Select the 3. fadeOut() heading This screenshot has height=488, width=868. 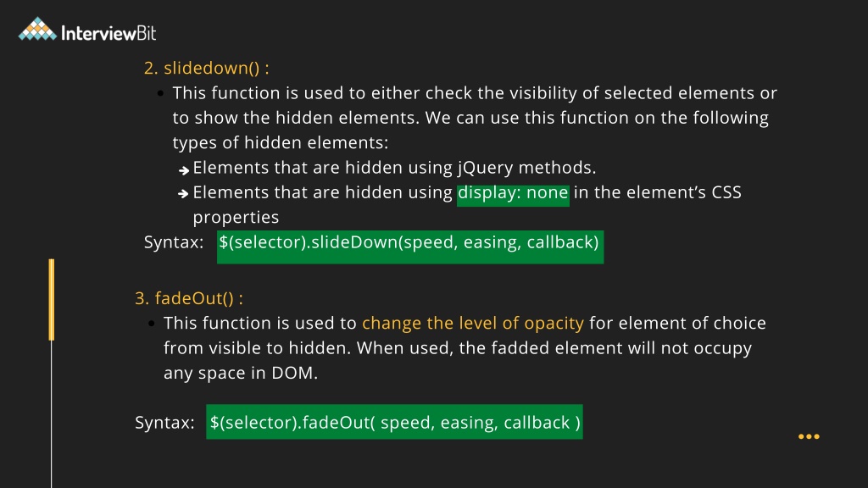[189, 297]
